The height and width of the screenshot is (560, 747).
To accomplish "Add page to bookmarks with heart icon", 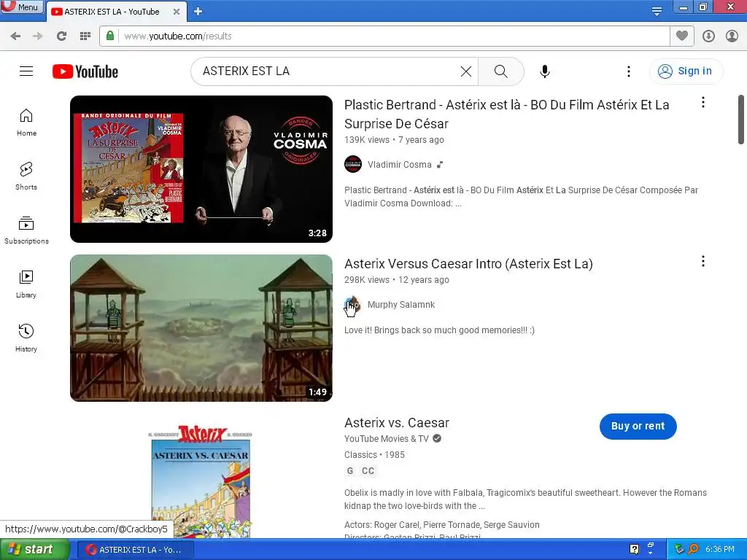I will pos(682,36).
